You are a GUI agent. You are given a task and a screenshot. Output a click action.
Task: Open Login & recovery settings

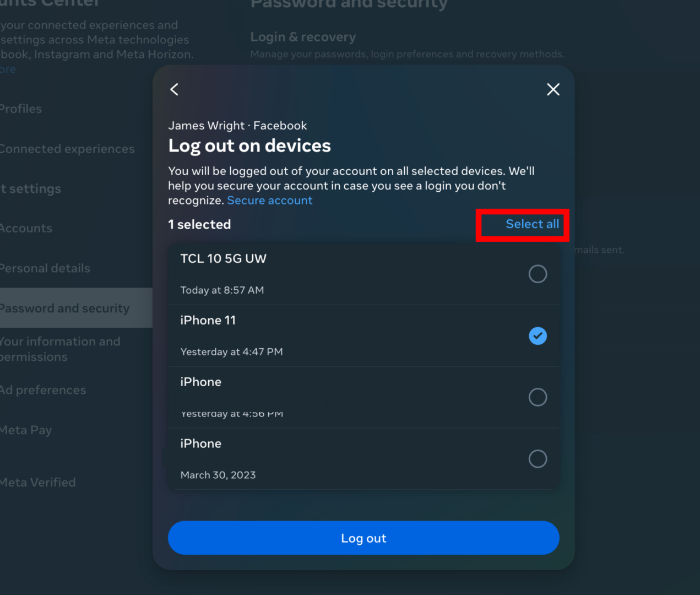point(303,36)
